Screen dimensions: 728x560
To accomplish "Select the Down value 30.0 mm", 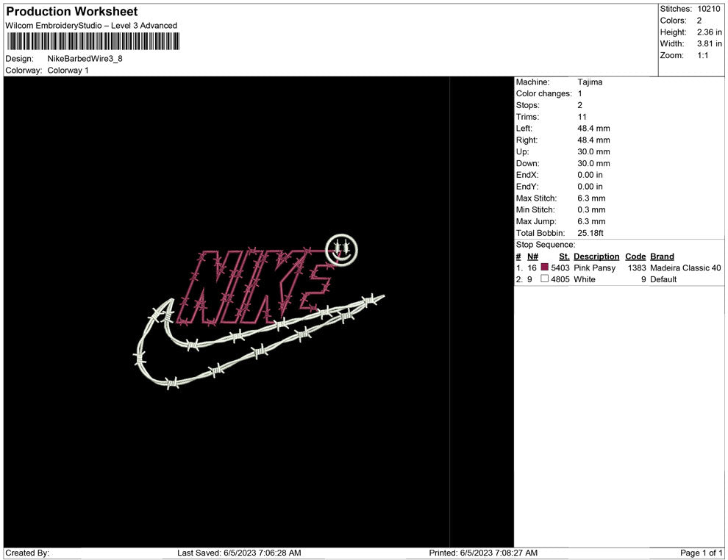I will point(594,163).
